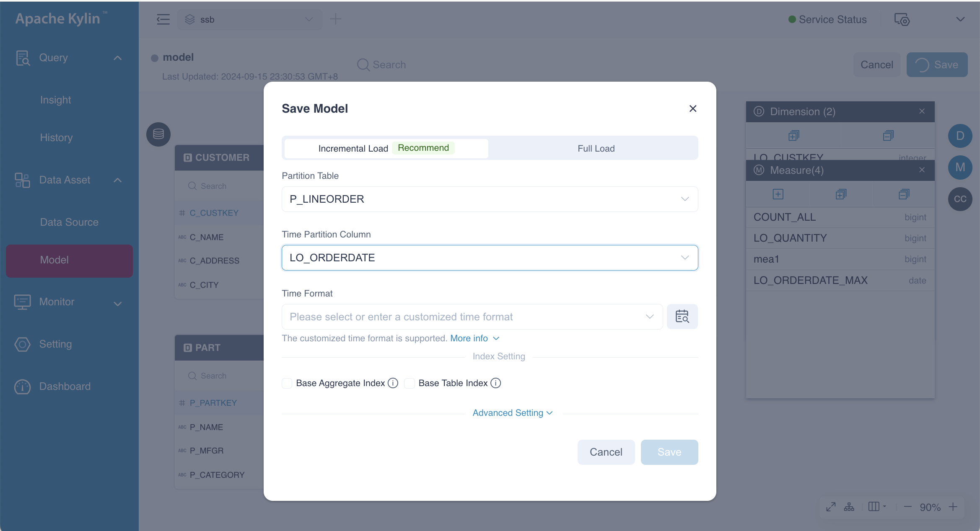
Task: Switch to the Full Load tab
Action: coord(596,148)
